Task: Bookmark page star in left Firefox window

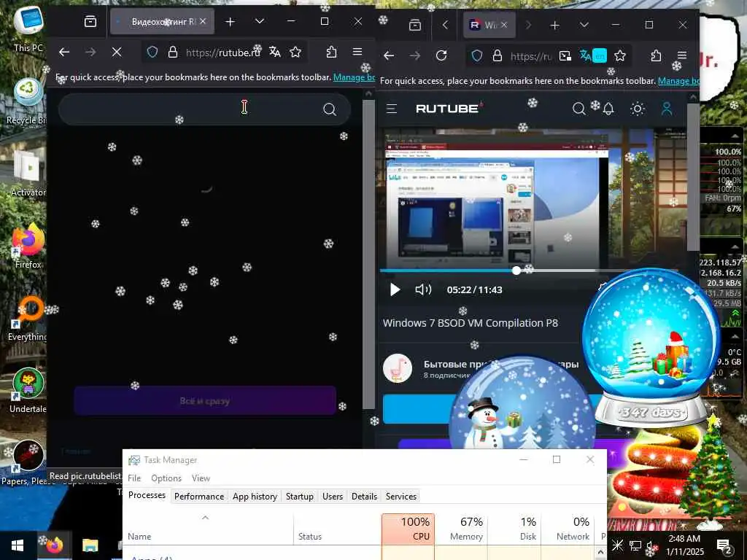Action: pyautogui.click(x=295, y=52)
